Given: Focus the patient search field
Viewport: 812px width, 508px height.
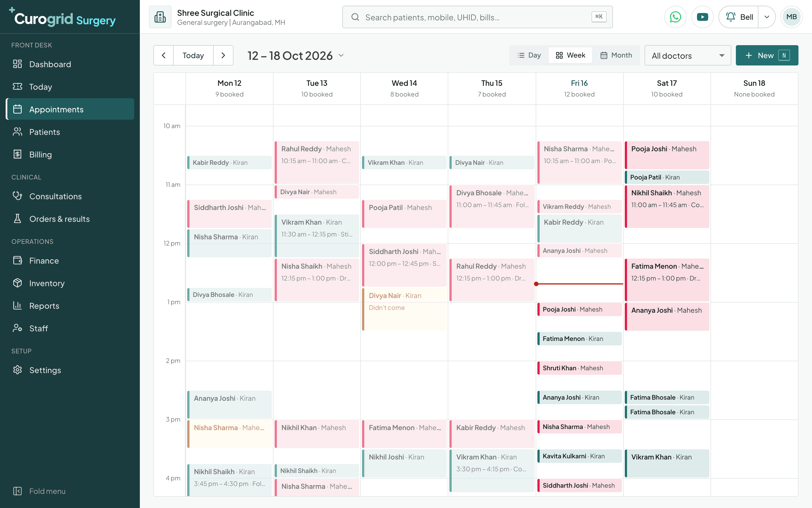Looking at the screenshot, I should pos(477,17).
